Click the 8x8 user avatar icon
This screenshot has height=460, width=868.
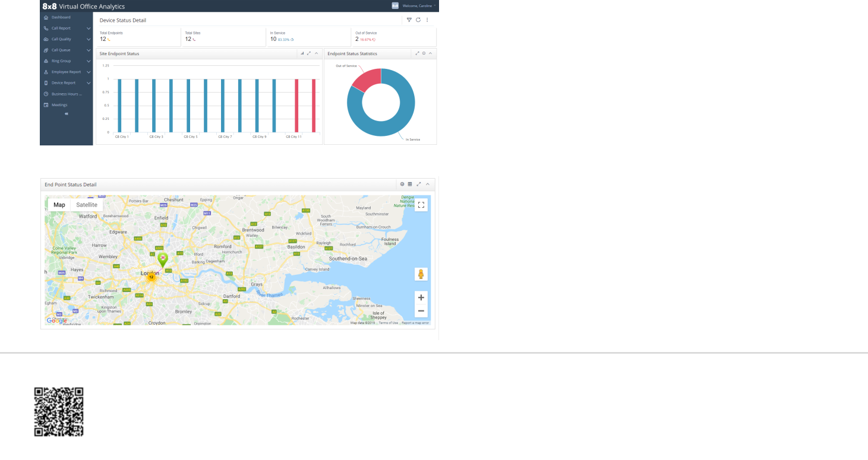395,5
